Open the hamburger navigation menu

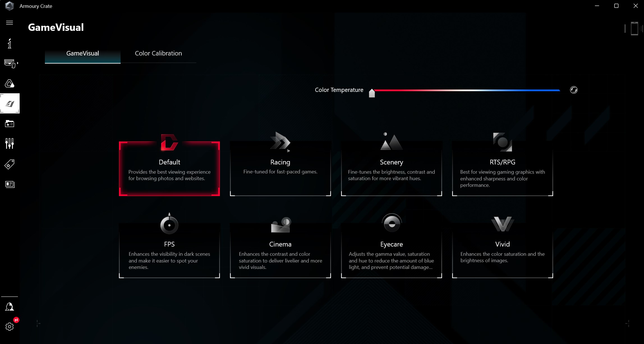pyautogui.click(x=10, y=23)
